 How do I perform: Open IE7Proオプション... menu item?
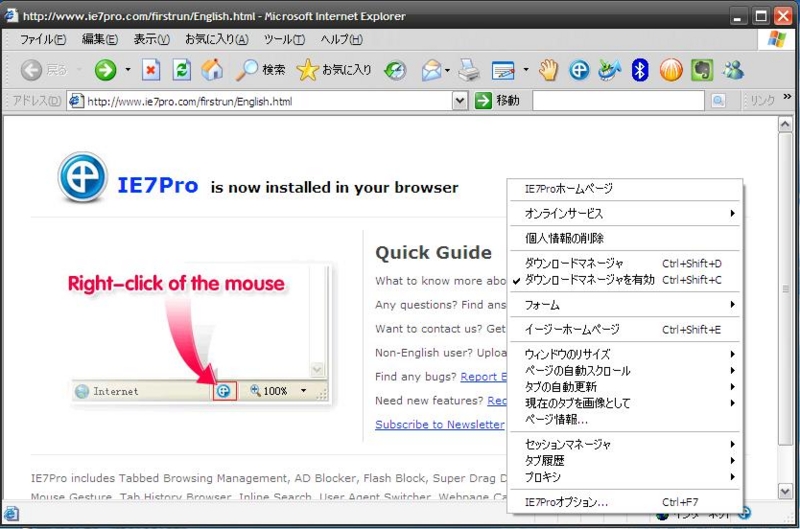click(625, 502)
